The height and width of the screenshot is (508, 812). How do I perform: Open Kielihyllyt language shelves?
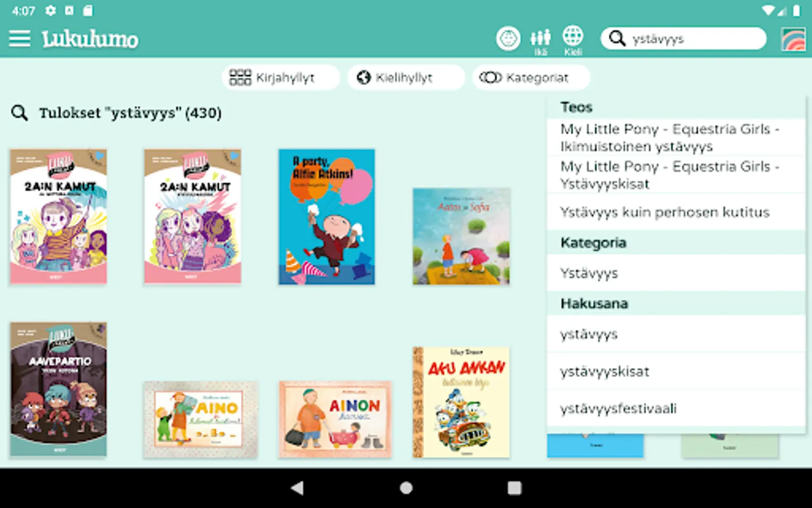[x=406, y=77]
